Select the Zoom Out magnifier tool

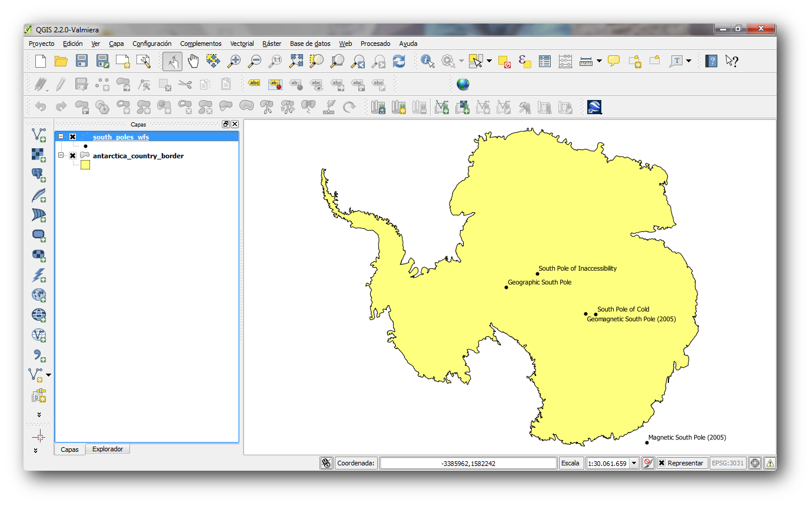[254, 61]
